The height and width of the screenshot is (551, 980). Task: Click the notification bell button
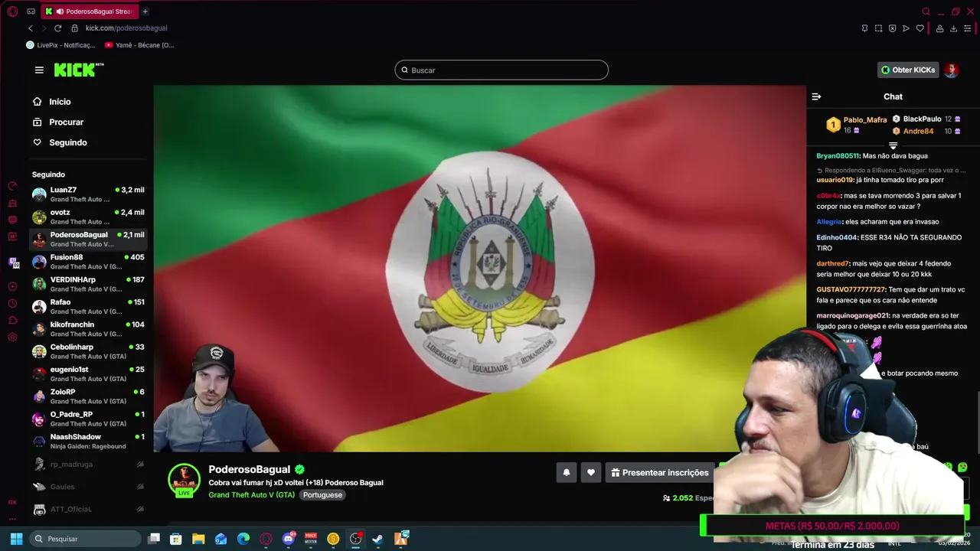[x=566, y=473]
